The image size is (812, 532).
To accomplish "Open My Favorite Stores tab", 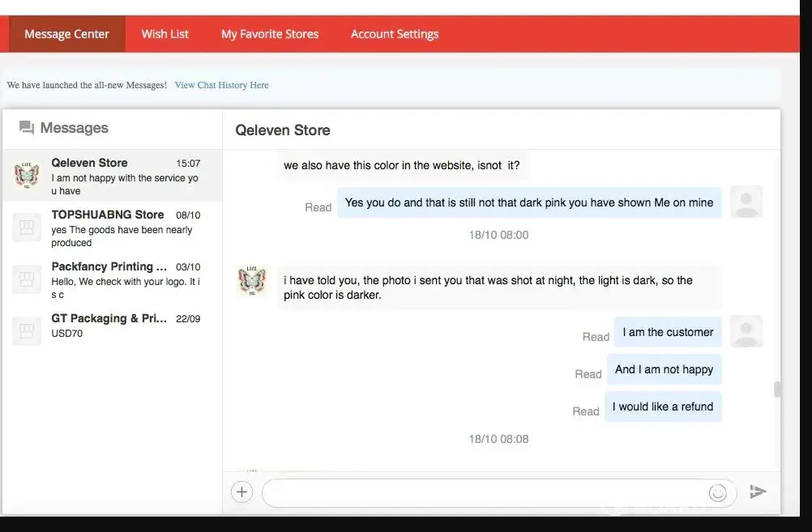I will pyautogui.click(x=270, y=34).
